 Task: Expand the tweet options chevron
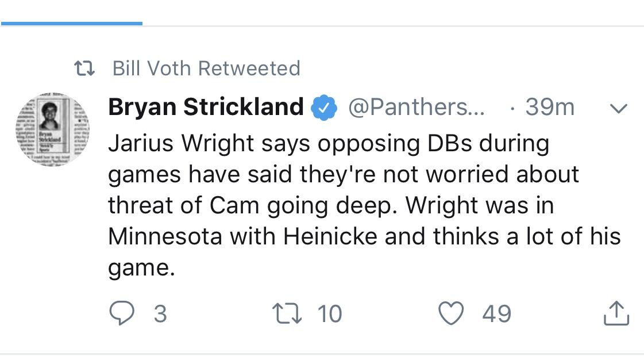619,109
